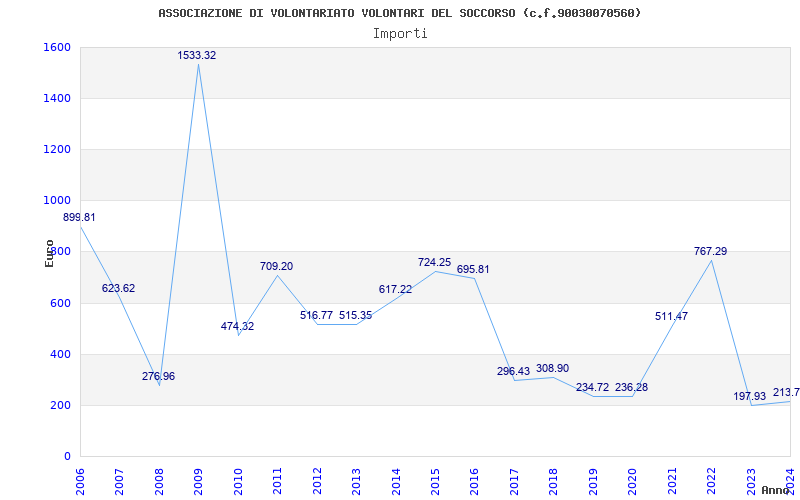Select the 511.47 data label
The image size is (800, 500).
(x=671, y=316)
